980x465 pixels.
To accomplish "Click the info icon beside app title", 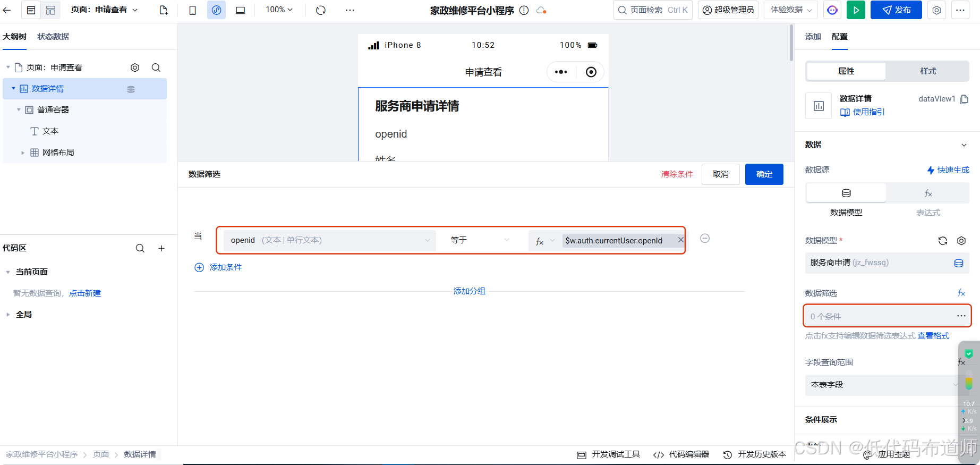I will click(x=524, y=10).
